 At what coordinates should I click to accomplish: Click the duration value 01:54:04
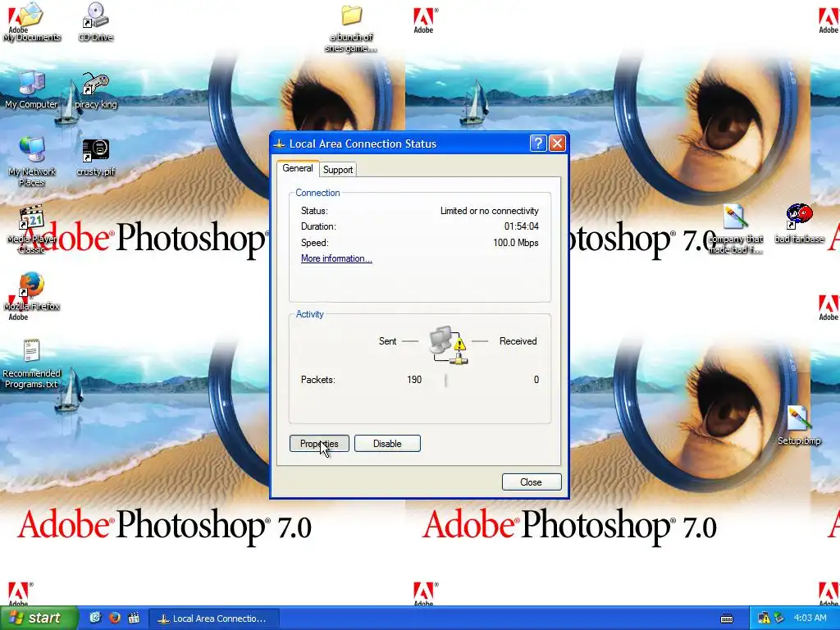[x=521, y=226]
